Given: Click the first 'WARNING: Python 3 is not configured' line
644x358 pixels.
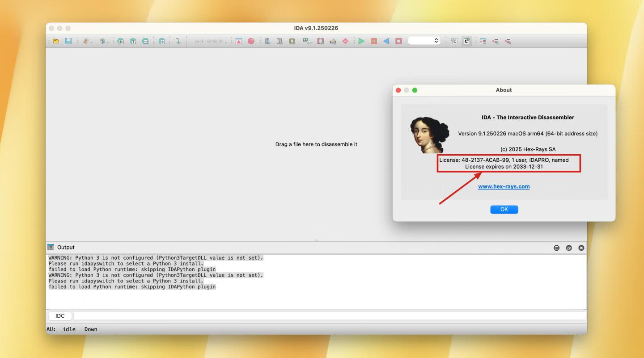Looking at the screenshot, I should 156,258.
